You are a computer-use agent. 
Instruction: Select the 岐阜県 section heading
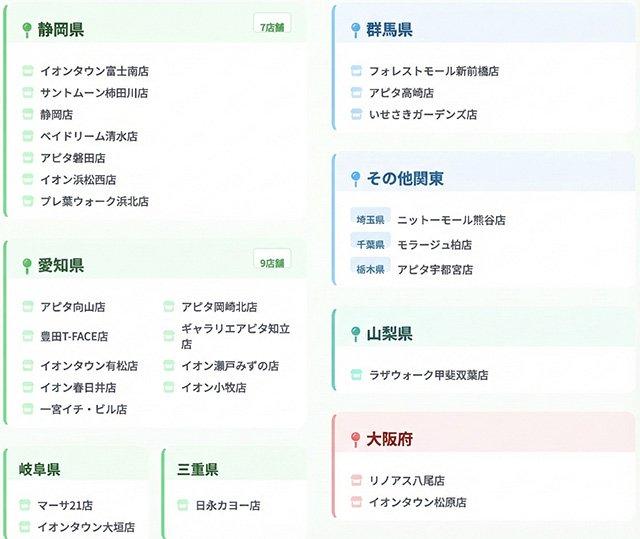click(x=39, y=469)
